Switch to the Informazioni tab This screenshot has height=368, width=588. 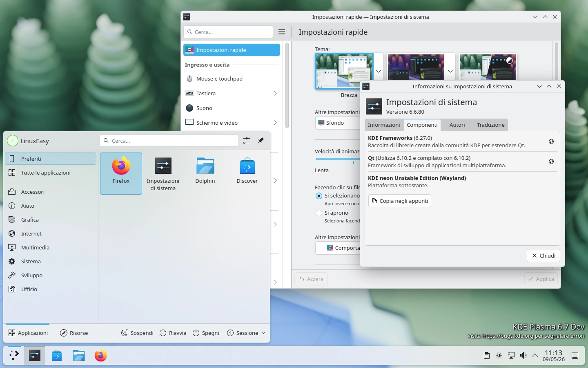(x=384, y=125)
